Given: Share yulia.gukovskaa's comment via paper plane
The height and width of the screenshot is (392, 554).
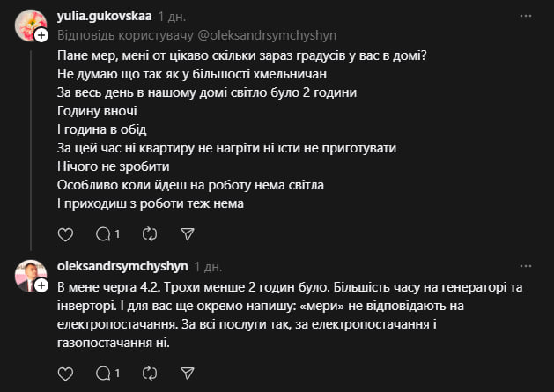Looking at the screenshot, I should 187,234.
